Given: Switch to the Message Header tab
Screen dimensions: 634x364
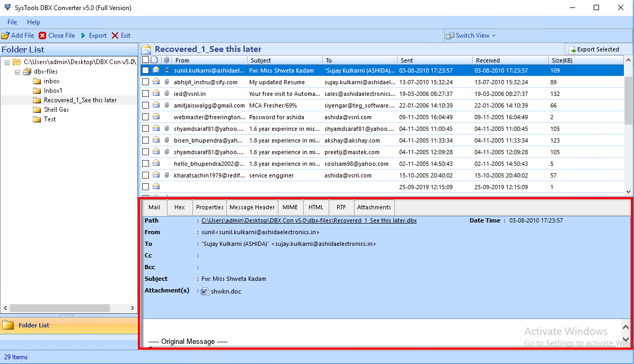Looking at the screenshot, I should (x=252, y=207).
